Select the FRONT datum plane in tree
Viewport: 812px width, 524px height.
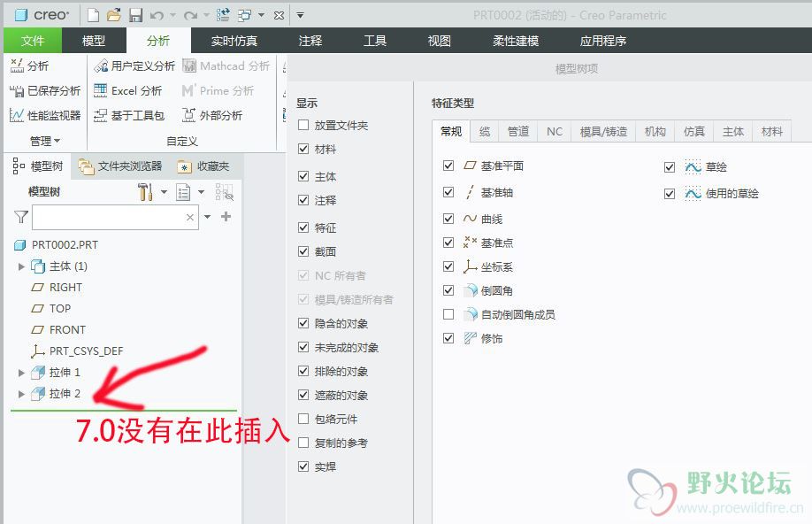58,329
